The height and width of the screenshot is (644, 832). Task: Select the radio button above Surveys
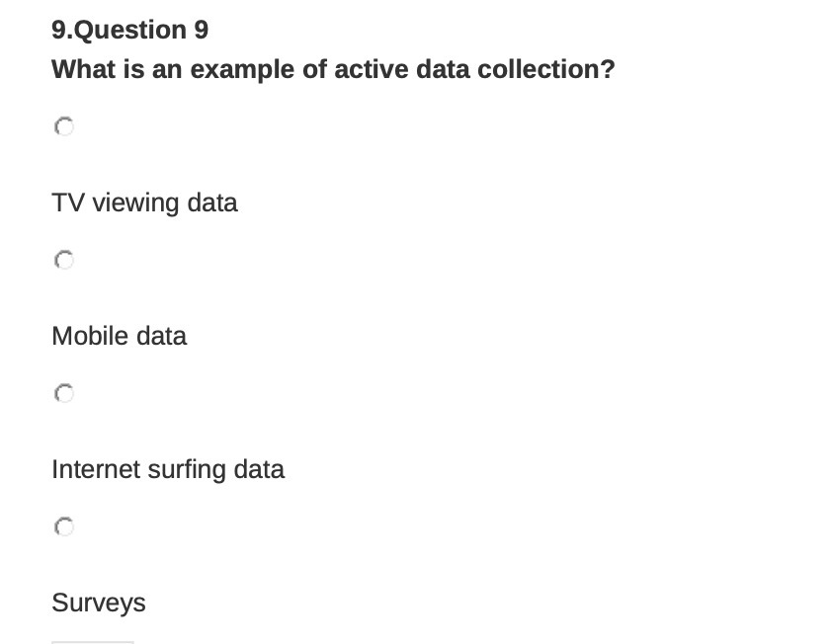tap(63, 526)
